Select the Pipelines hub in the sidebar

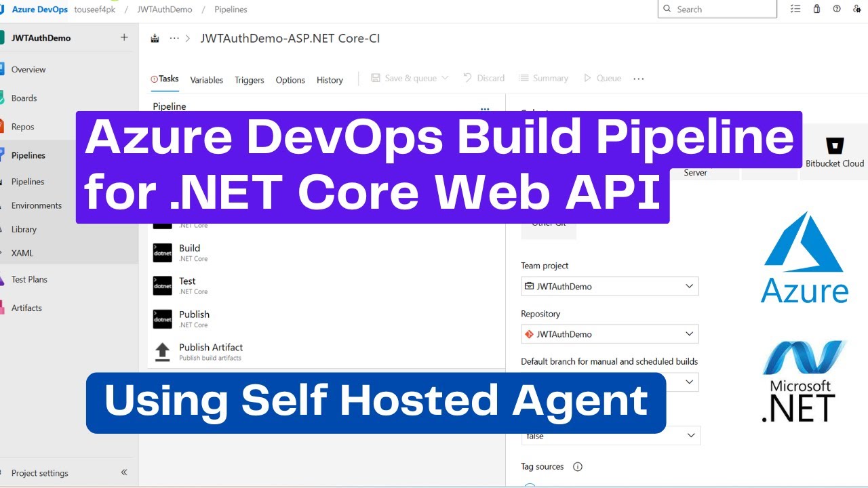28,155
